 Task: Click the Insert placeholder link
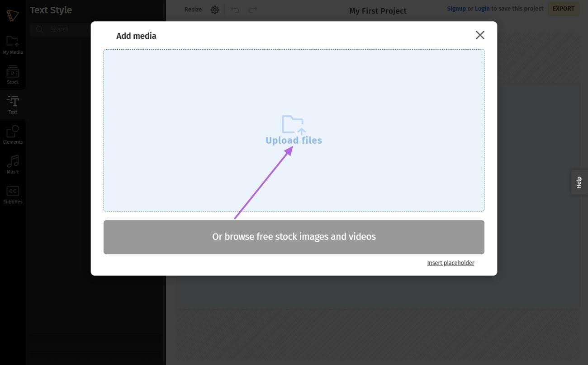(x=450, y=263)
